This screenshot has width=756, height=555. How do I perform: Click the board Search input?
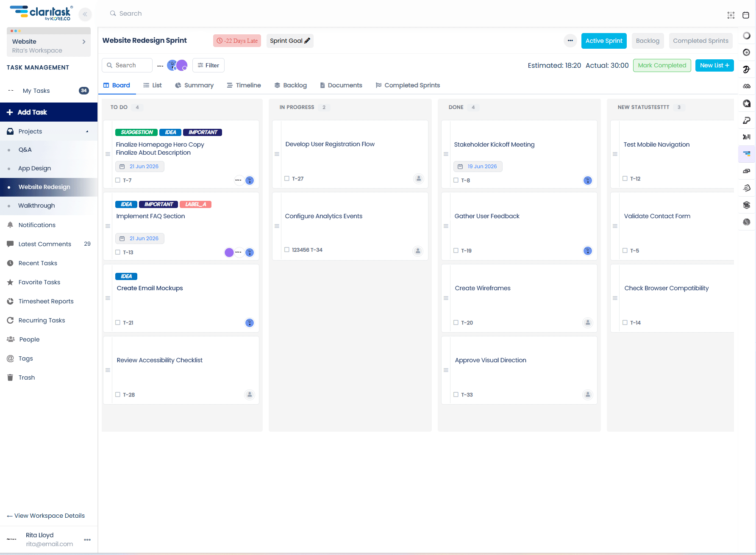pyautogui.click(x=127, y=65)
